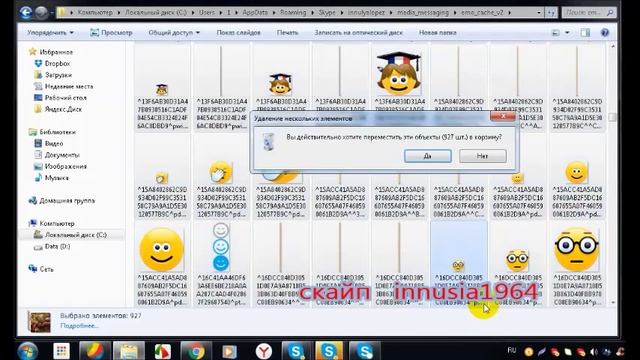Click Roaming in the address breadcrumb
Viewport: 640px width, 360px height.
(x=293, y=13)
